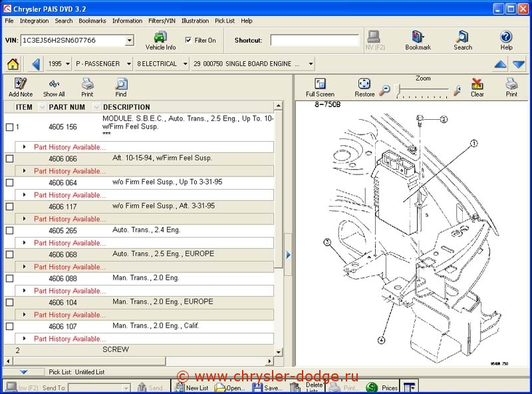Check the box for part 4606 088
Viewport: 532px width, 394px height.
click(x=10, y=278)
